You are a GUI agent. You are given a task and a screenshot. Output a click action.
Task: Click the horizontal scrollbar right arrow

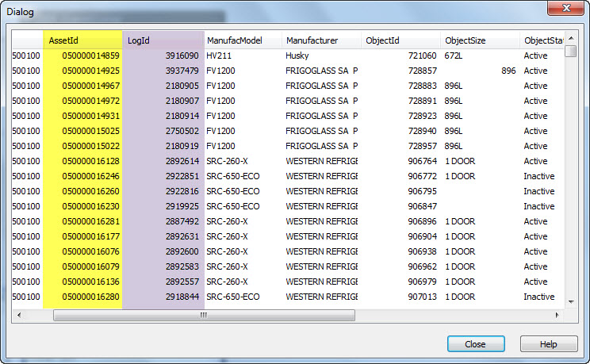point(557,315)
